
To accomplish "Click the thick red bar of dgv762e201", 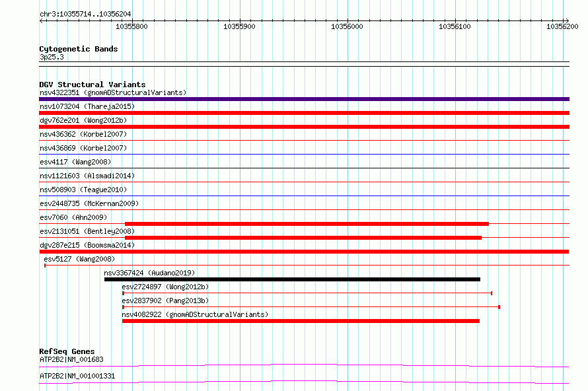I will (304, 127).
